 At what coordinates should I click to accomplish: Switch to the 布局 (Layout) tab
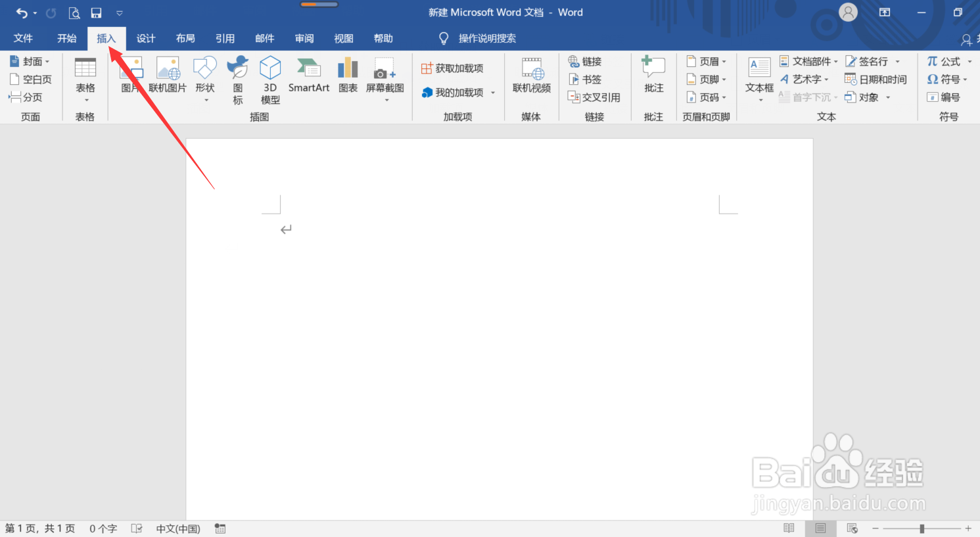pyautogui.click(x=185, y=38)
